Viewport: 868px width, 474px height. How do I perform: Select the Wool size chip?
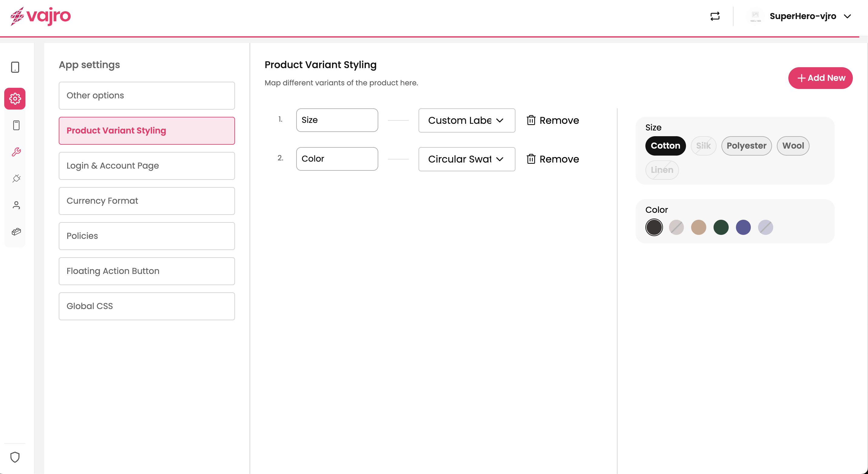click(x=793, y=146)
